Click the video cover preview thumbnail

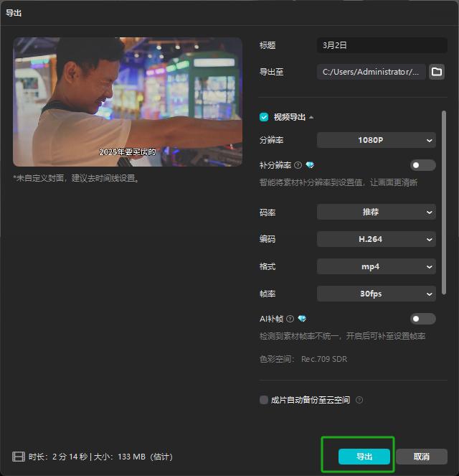point(128,102)
